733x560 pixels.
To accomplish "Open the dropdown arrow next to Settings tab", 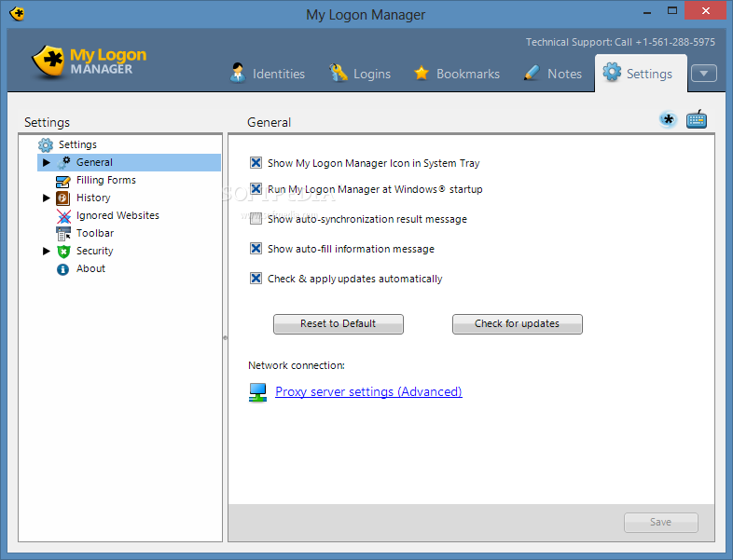I will [704, 74].
